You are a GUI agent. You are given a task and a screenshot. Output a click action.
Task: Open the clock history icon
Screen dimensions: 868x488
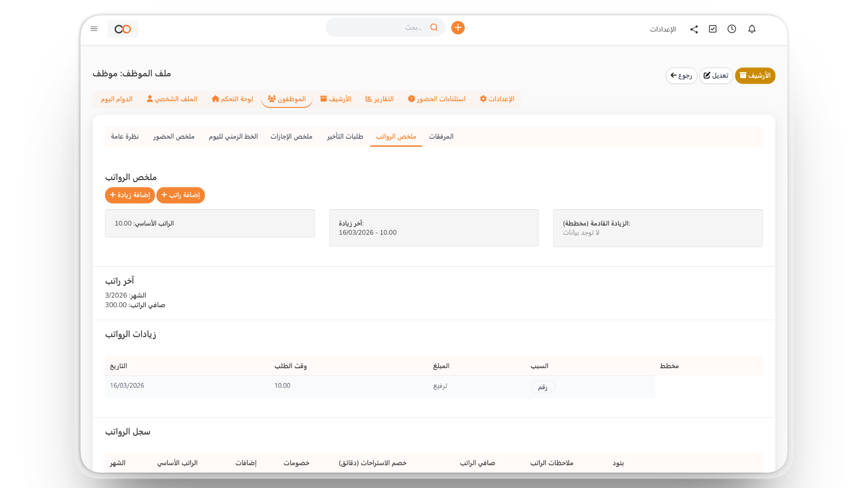731,29
